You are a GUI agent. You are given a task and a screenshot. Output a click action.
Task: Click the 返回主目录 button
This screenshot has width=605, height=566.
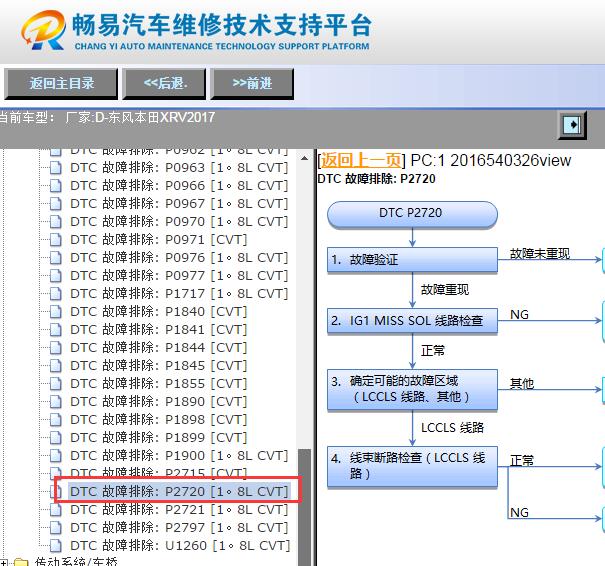(61, 84)
